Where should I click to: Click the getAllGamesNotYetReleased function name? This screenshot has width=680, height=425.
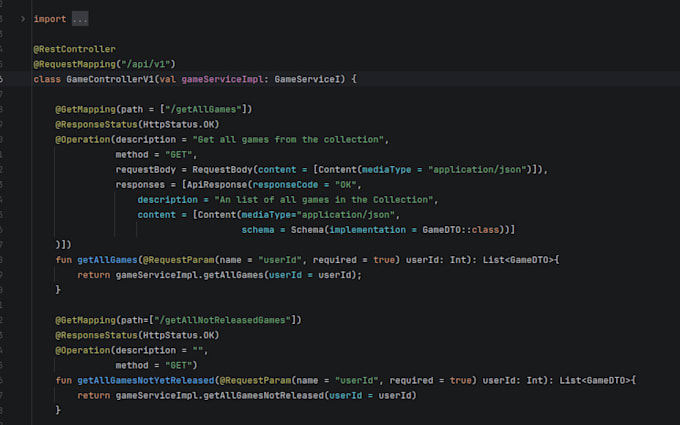[146, 380]
